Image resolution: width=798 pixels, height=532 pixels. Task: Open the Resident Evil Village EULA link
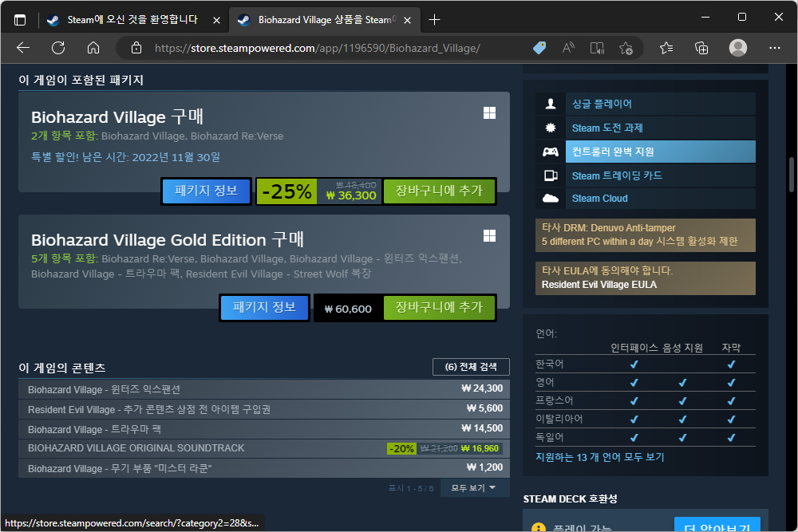pos(599,284)
